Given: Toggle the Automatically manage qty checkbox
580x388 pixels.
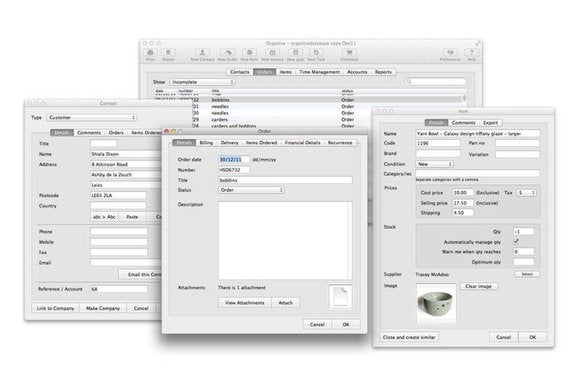Looking at the screenshot, I should 516,242.
